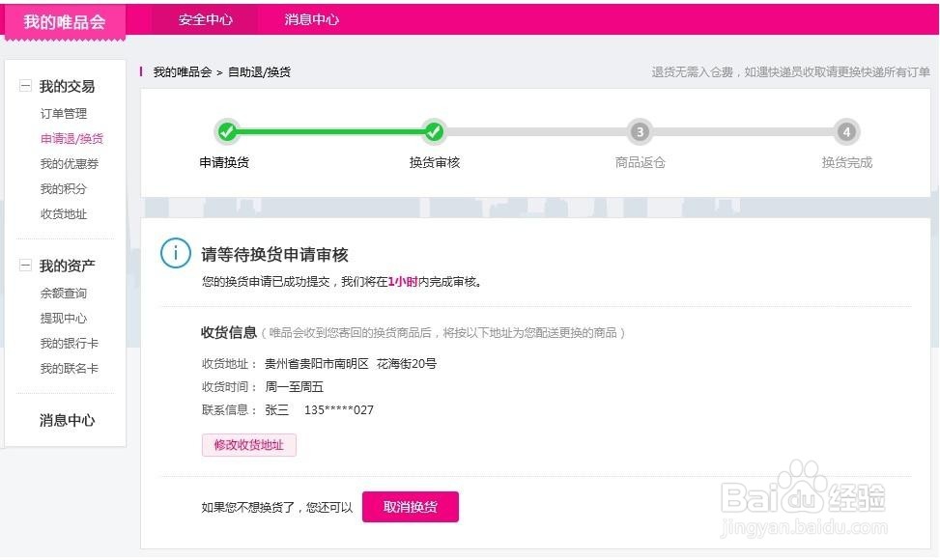Screen dimensions: 940x560
Task: Collapse the 我的交易 section
Action: coord(25,87)
